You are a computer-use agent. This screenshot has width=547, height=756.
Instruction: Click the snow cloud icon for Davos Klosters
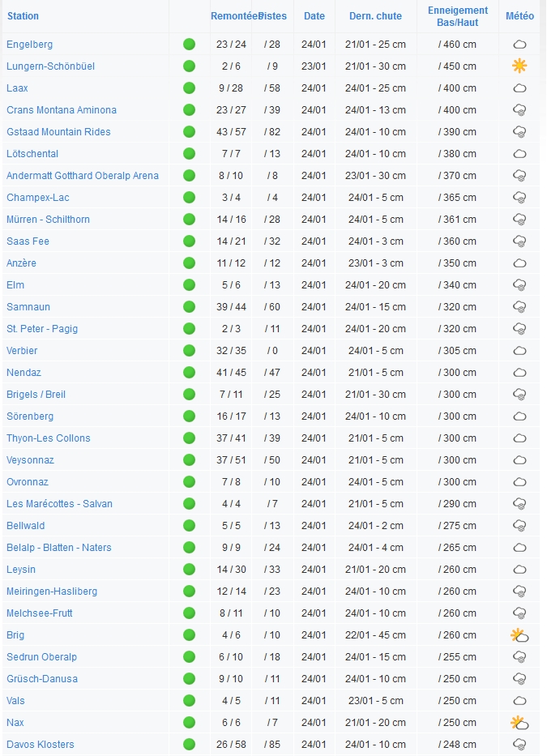[519, 745]
